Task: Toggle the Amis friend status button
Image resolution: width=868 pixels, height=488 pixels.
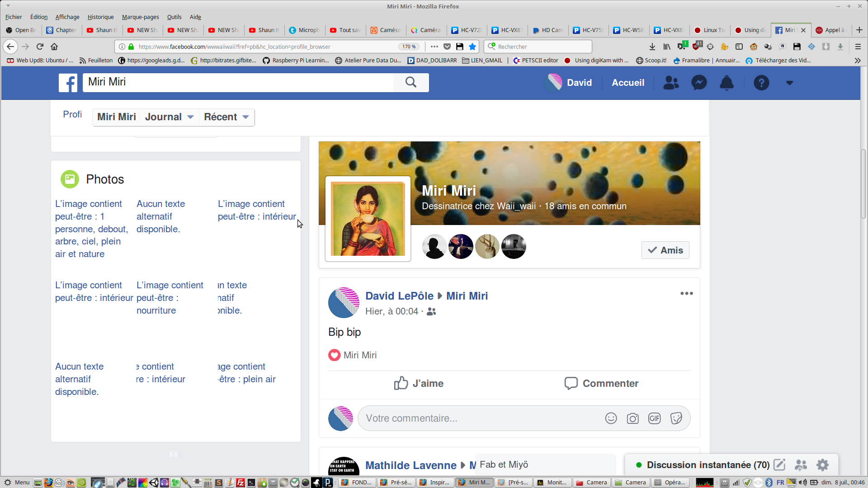Action: coord(665,250)
